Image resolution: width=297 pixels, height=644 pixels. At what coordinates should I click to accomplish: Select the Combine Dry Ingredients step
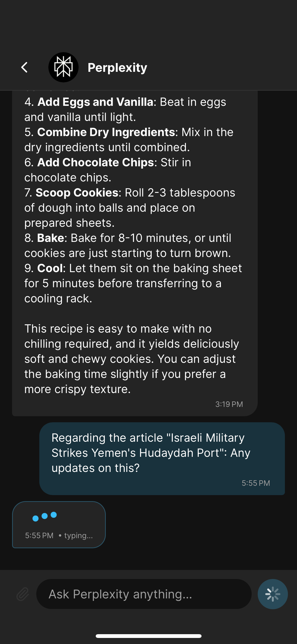129,140
